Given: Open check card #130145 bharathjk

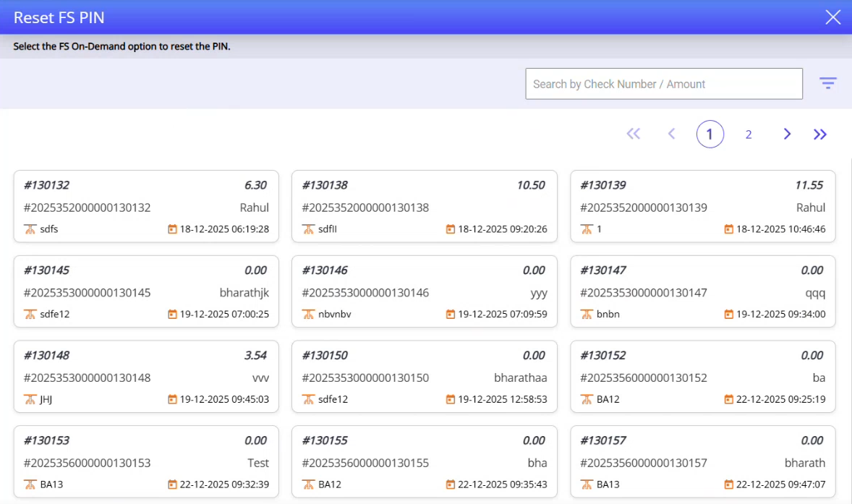Looking at the screenshot, I should (145, 291).
